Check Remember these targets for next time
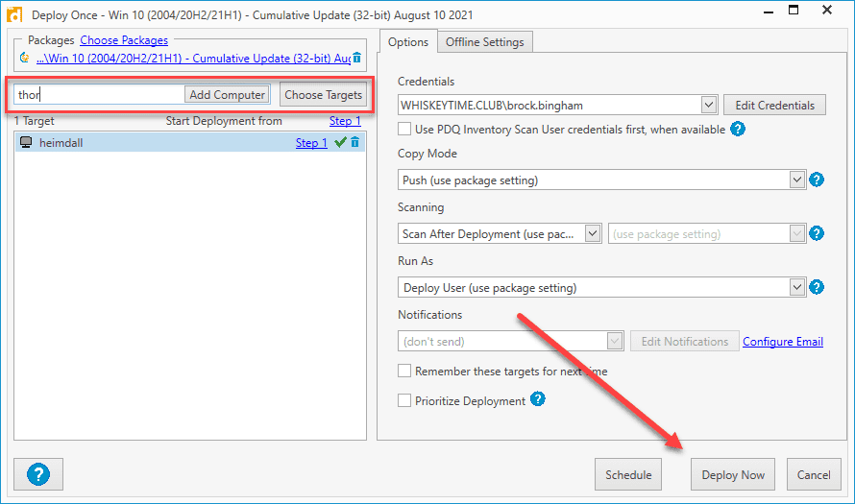Screen dimensions: 855x504 (404, 372)
